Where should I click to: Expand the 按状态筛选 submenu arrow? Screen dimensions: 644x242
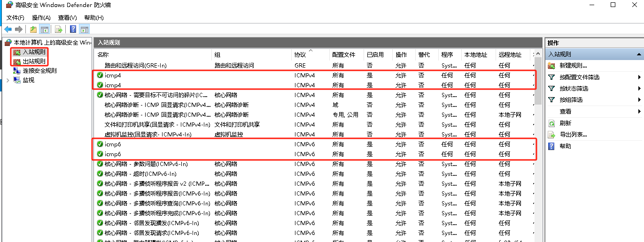tap(639, 89)
